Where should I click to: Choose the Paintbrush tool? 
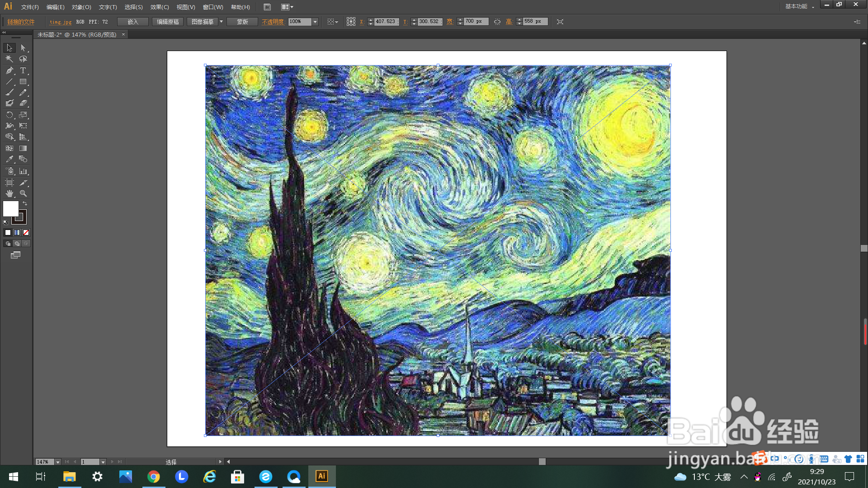point(9,93)
